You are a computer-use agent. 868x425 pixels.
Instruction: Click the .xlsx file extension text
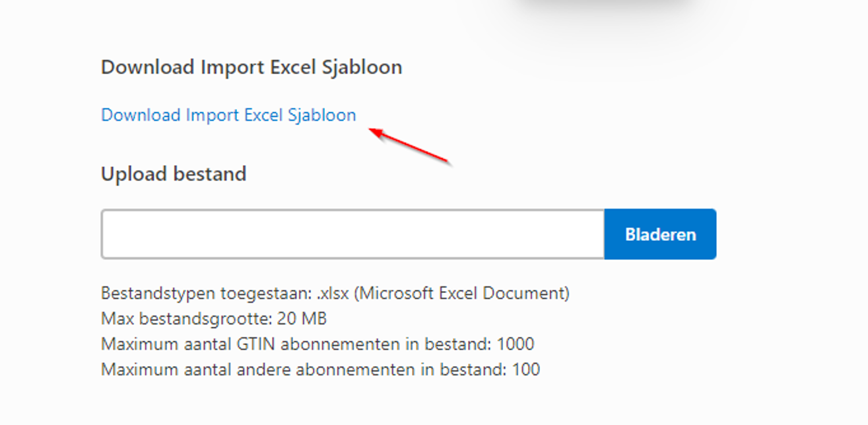pos(333,293)
